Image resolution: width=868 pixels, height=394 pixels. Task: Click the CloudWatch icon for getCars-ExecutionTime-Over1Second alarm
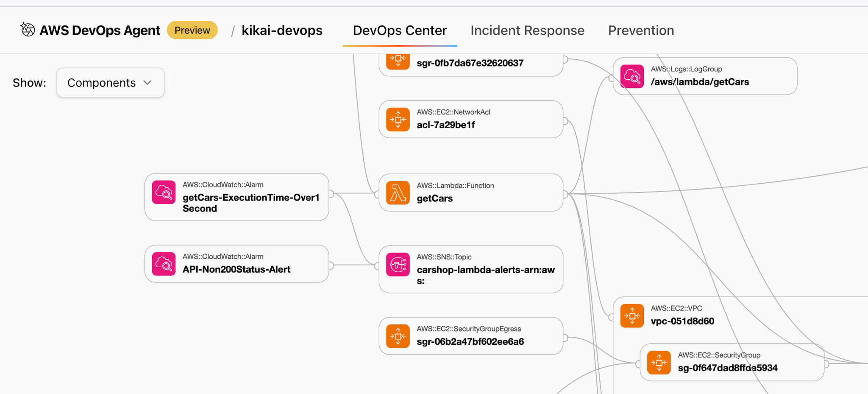click(164, 192)
